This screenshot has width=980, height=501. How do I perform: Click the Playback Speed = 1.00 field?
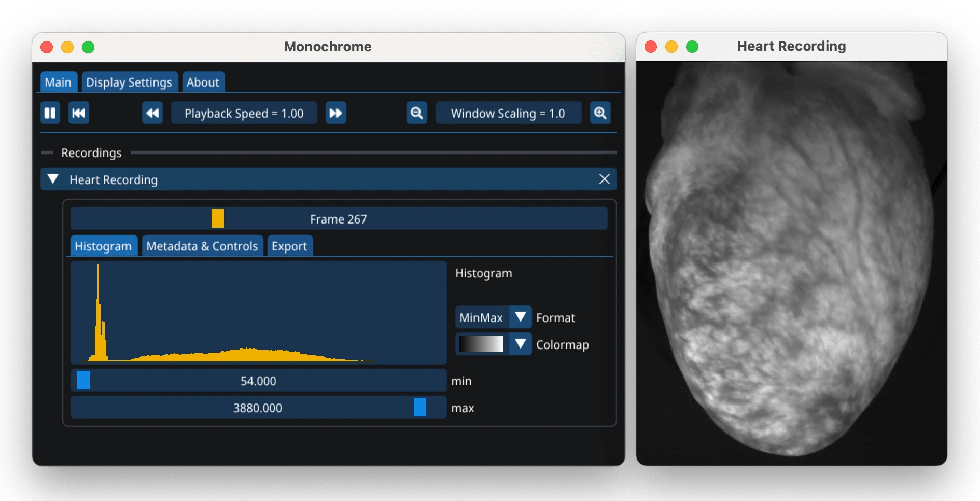[x=244, y=113]
